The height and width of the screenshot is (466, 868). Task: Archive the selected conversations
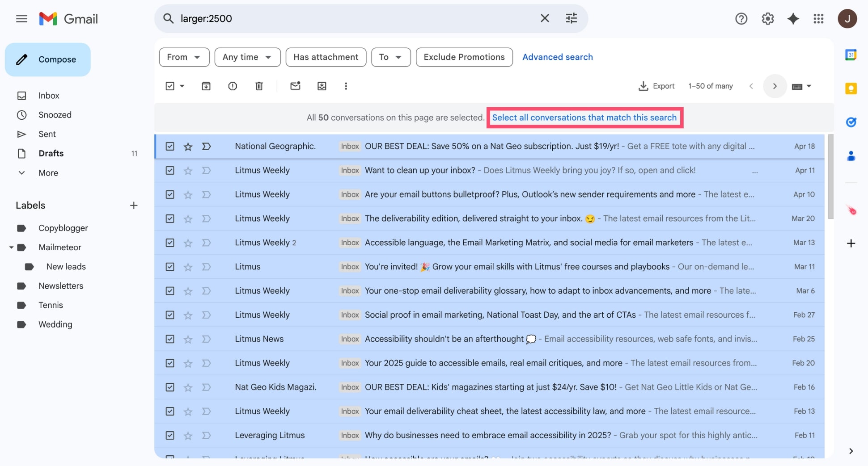click(206, 86)
